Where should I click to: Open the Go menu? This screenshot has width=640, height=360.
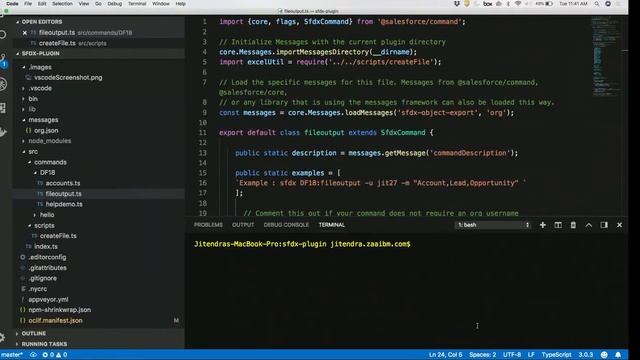click(98, 4)
